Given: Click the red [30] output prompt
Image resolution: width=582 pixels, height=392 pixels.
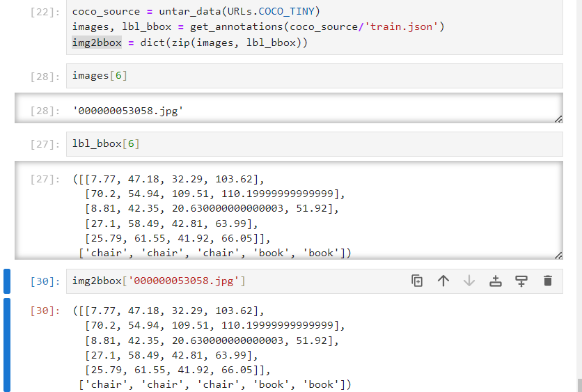Looking at the screenshot, I should click(45, 311).
